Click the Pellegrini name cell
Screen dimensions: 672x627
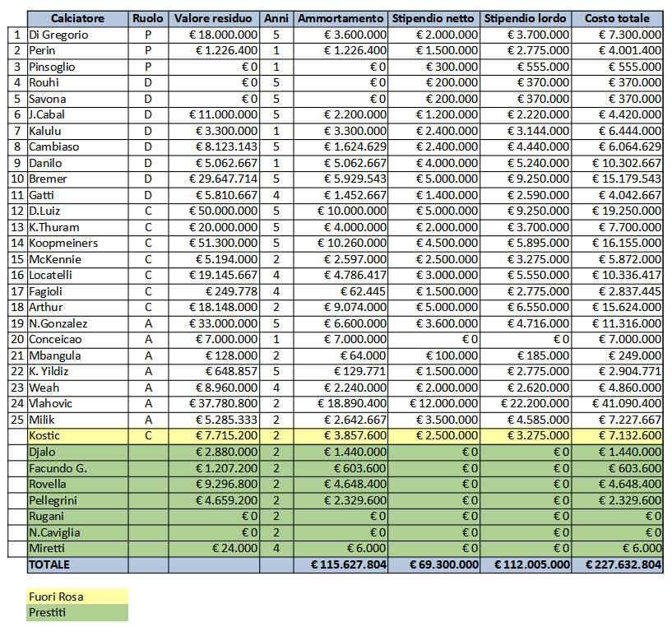click(77, 500)
